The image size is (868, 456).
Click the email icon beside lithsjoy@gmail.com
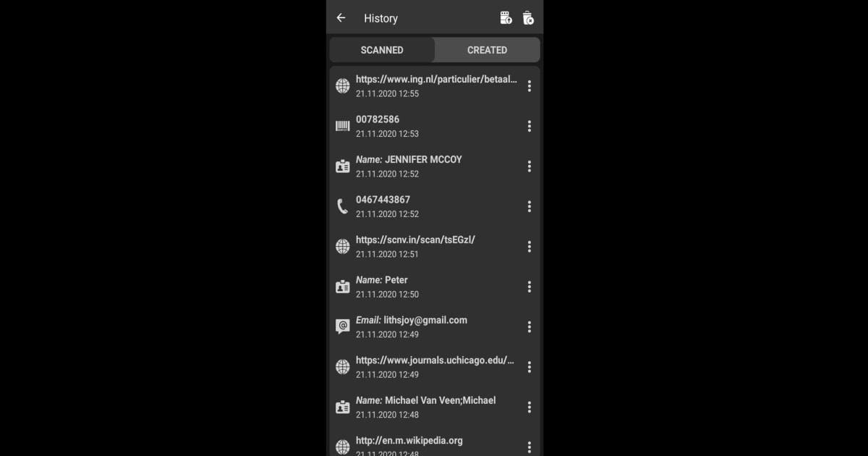coord(343,326)
